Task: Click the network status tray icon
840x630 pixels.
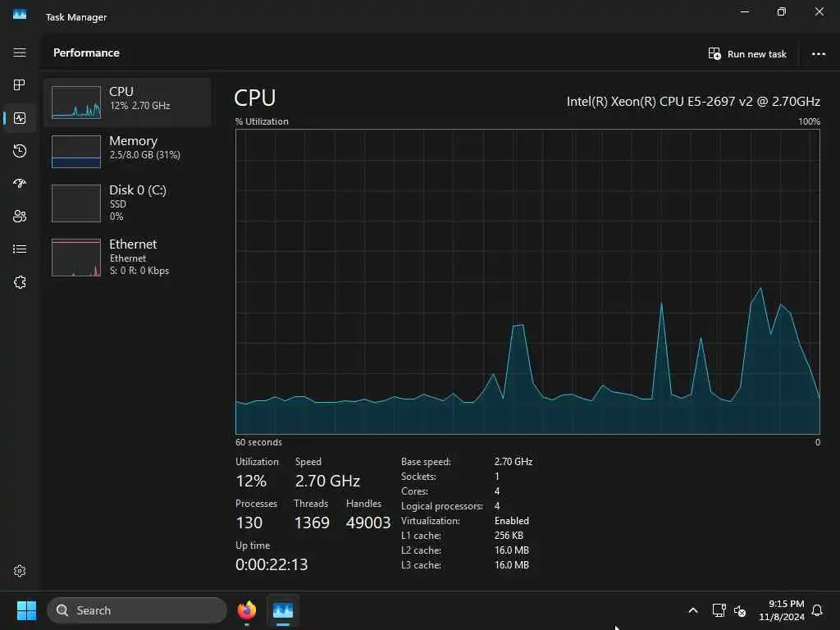Action: 719,610
